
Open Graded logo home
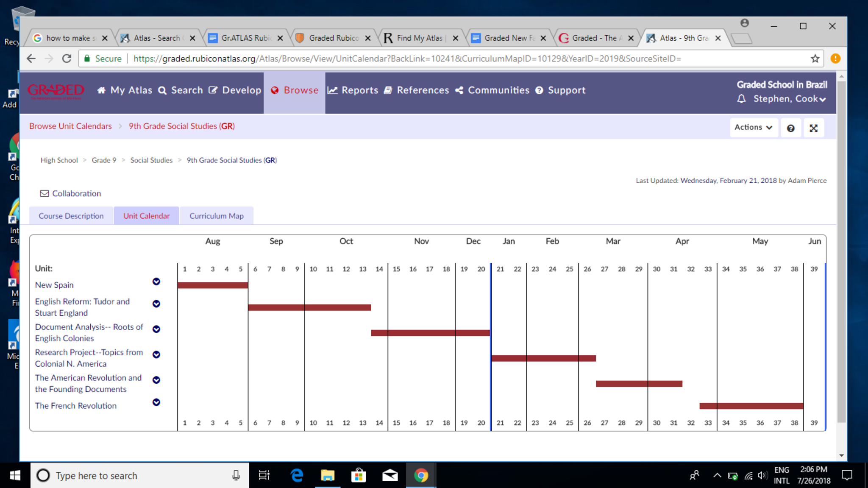click(x=56, y=91)
